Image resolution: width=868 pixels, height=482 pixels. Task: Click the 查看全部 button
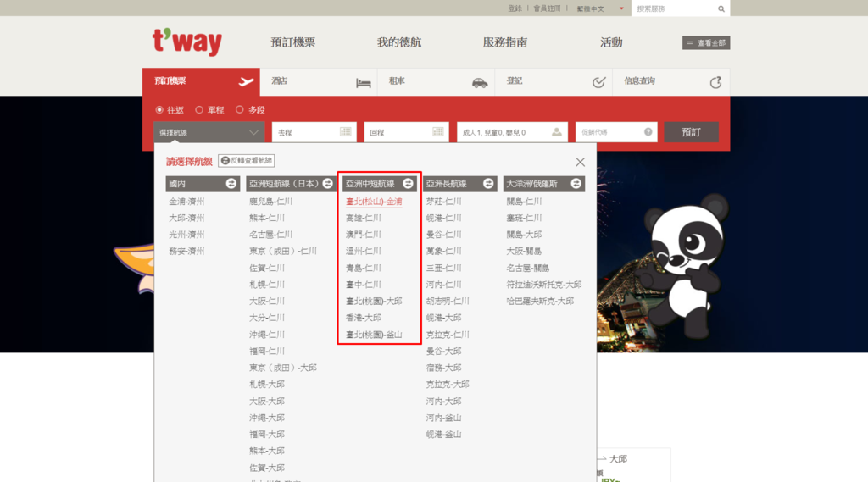[706, 42]
